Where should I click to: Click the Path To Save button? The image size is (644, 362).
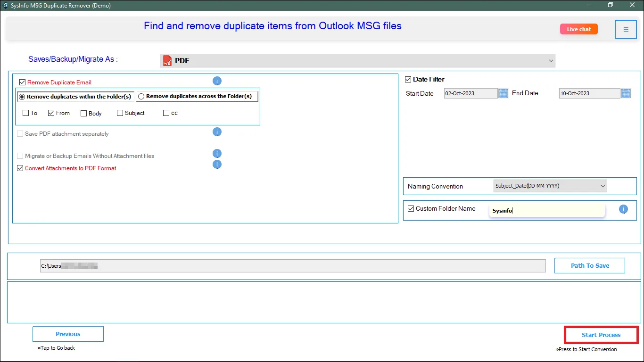point(589,266)
